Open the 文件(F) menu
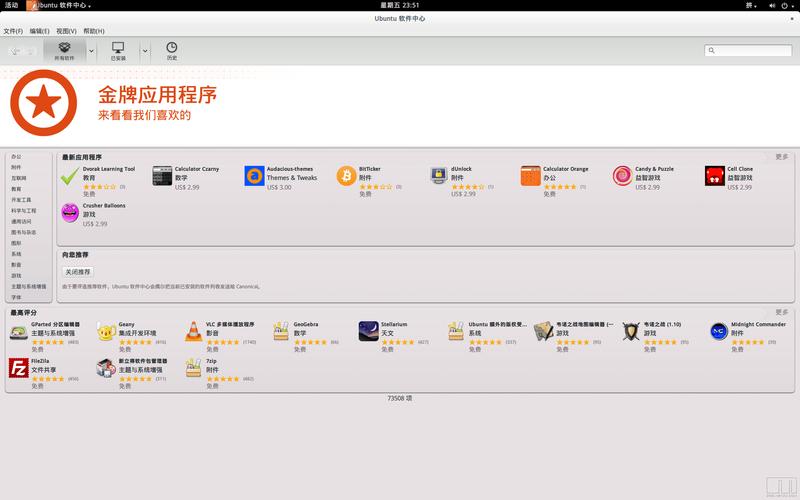 (x=13, y=31)
